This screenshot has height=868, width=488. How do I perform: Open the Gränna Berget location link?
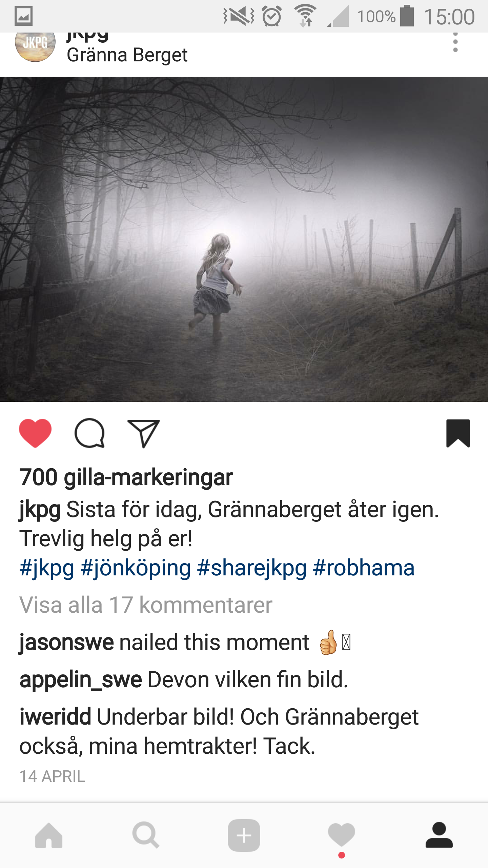pyautogui.click(x=127, y=55)
